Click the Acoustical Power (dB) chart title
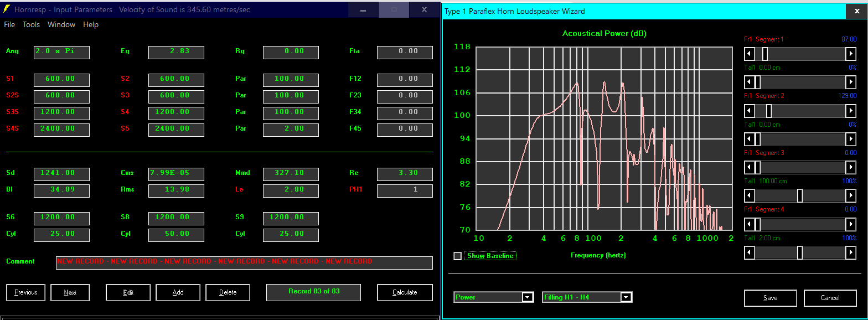The image size is (868, 320). 604,34
